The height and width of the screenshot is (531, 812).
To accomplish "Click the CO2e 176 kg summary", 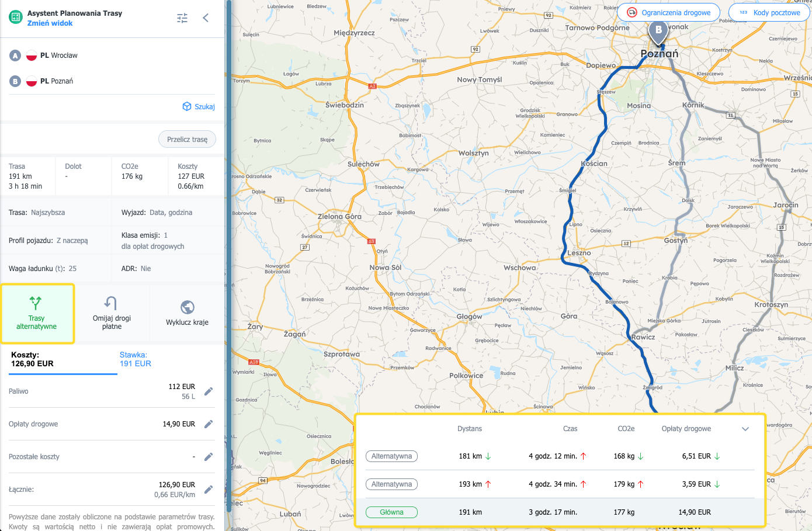I will (140, 176).
